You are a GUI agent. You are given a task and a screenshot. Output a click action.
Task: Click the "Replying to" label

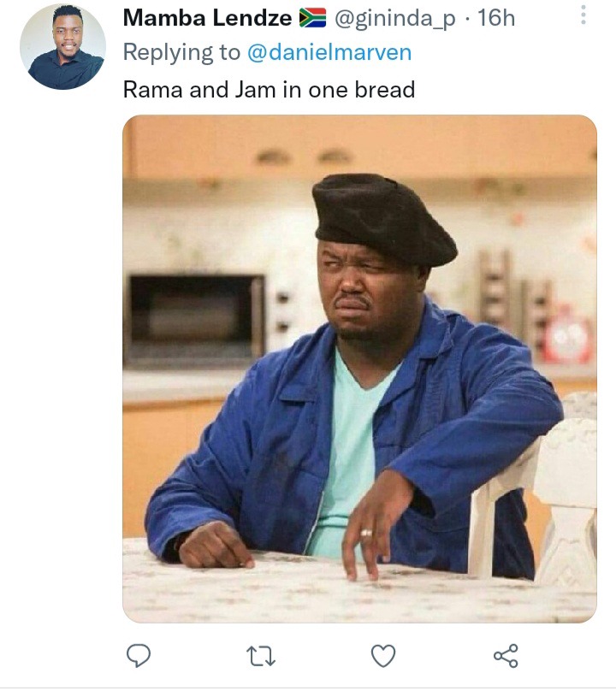[x=181, y=52]
